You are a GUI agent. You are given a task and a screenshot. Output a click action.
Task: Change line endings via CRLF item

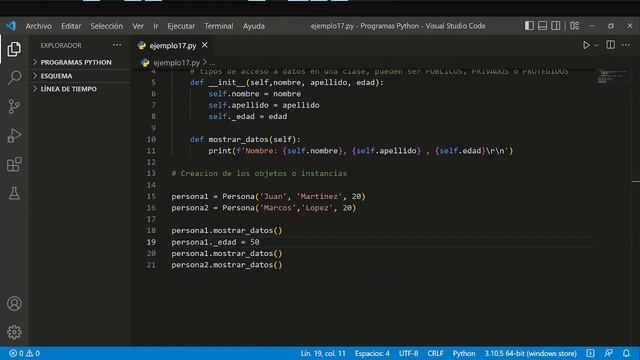[x=435, y=353]
